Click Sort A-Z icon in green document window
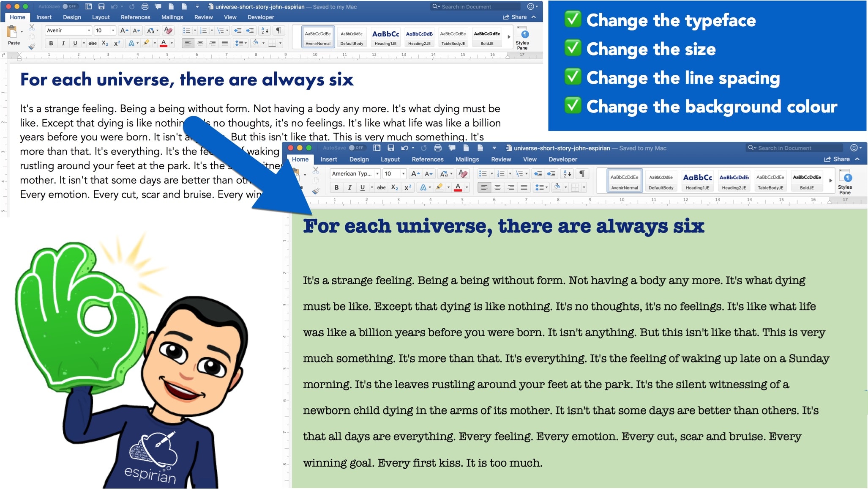Image resolution: width=868 pixels, height=489 pixels. point(568,173)
